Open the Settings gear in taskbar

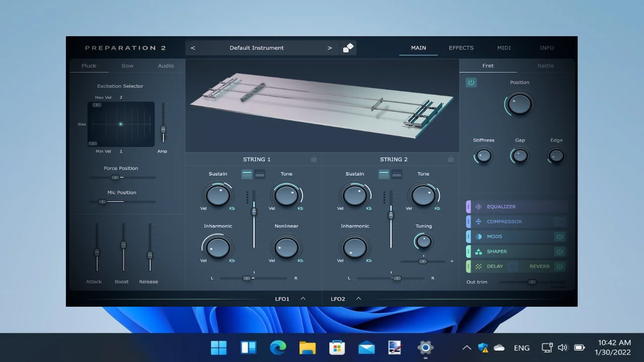[x=426, y=347]
